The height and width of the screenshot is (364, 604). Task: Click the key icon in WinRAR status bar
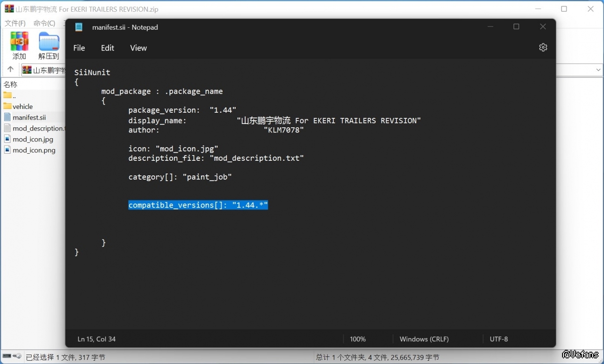[x=17, y=356]
